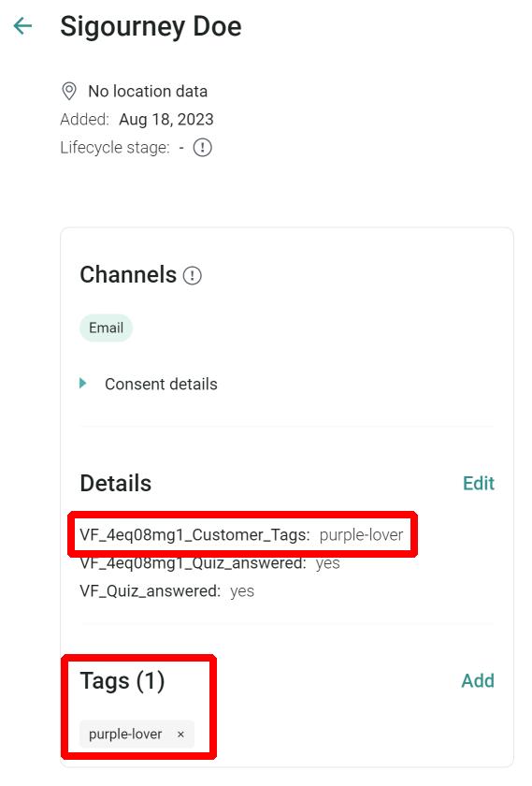Go back using the left arrow icon

22,25
